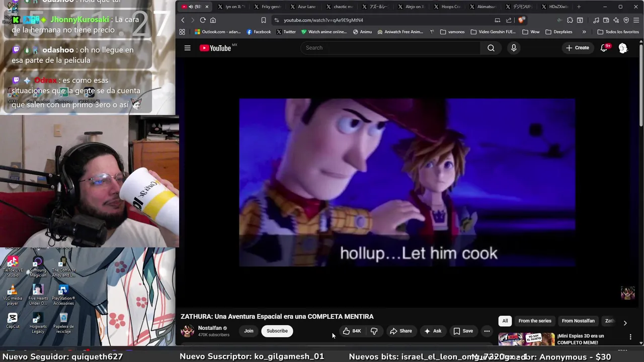Show next filter chips arrow
The width and height of the screenshot is (644, 362).
point(625,323)
